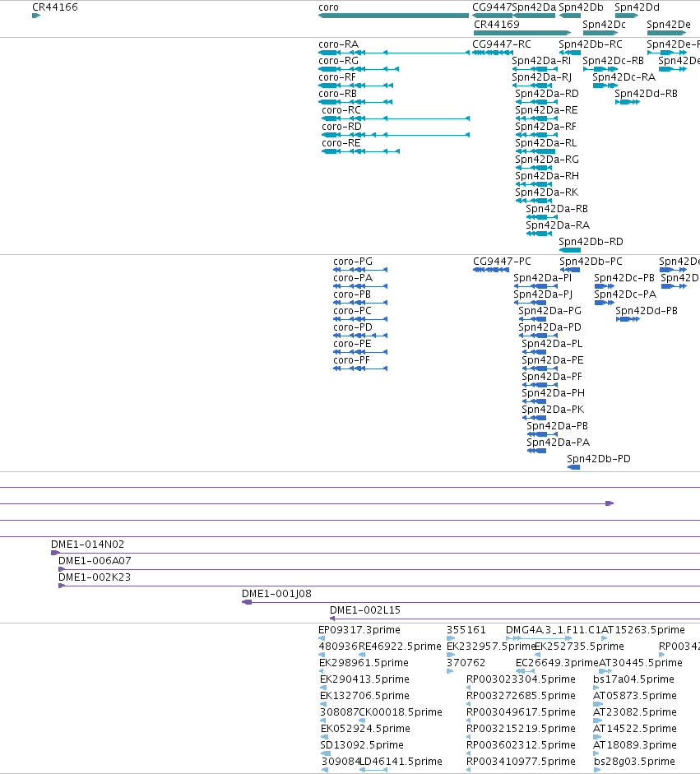Select transcript Spn42Dc-RB
700x774 pixels.
coord(613,61)
